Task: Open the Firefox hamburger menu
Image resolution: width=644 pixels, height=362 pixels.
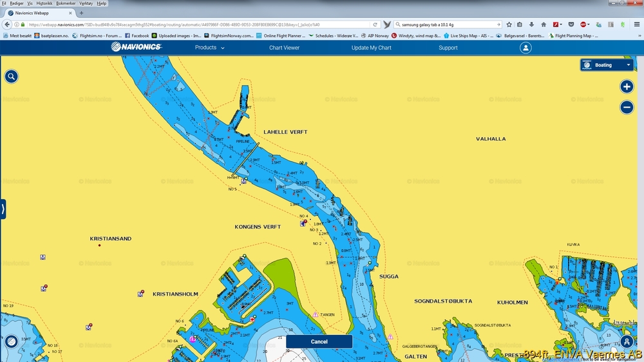Action: coord(637,24)
